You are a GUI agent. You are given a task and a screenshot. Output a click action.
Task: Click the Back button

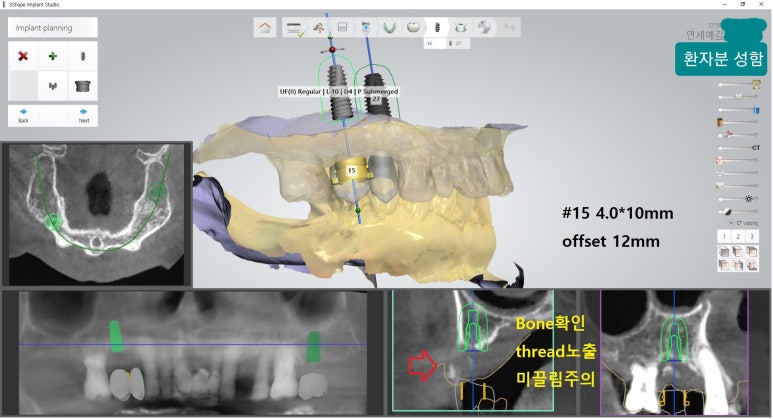[x=23, y=115]
